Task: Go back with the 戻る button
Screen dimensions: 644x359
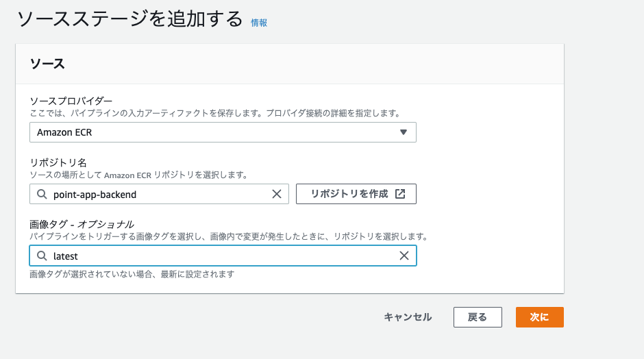Action: (x=478, y=317)
